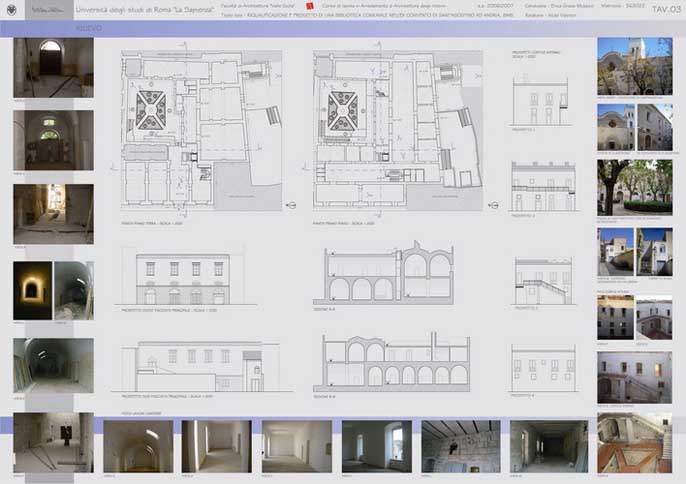Open the church portal facade photo in right column
Viewport: 686px width, 484px height.
pos(616,127)
